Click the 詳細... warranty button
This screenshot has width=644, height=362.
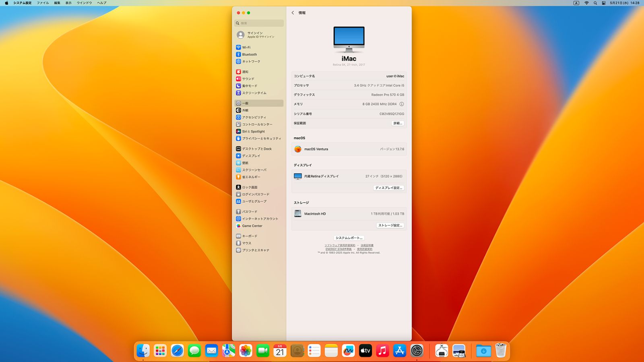tap(398, 123)
